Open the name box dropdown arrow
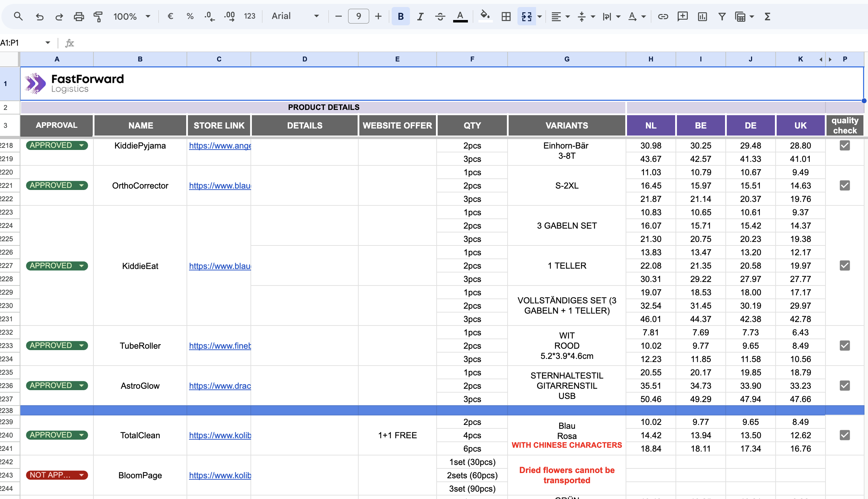Image resolution: width=868 pixels, height=499 pixels. pos(47,43)
